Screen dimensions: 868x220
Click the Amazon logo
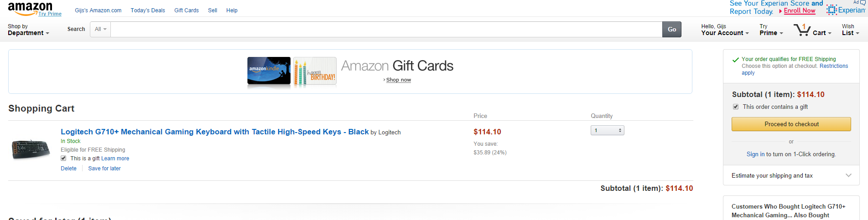[x=30, y=8]
